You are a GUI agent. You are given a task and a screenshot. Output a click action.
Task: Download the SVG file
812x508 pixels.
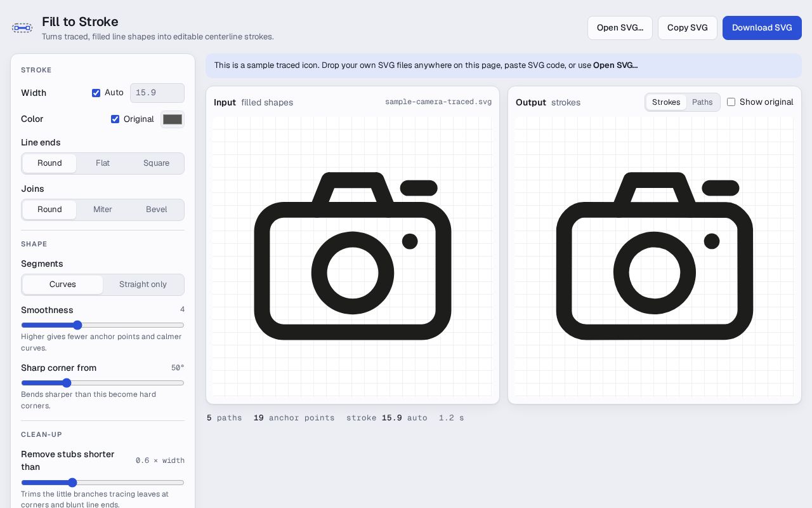pyautogui.click(x=762, y=28)
